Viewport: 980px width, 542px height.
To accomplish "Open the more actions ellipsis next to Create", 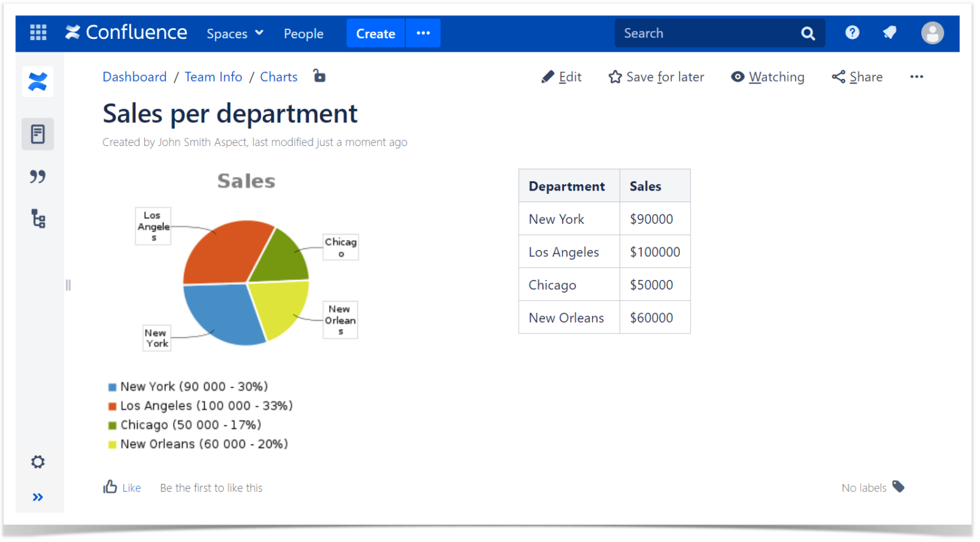I will pyautogui.click(x=423, y=33).
